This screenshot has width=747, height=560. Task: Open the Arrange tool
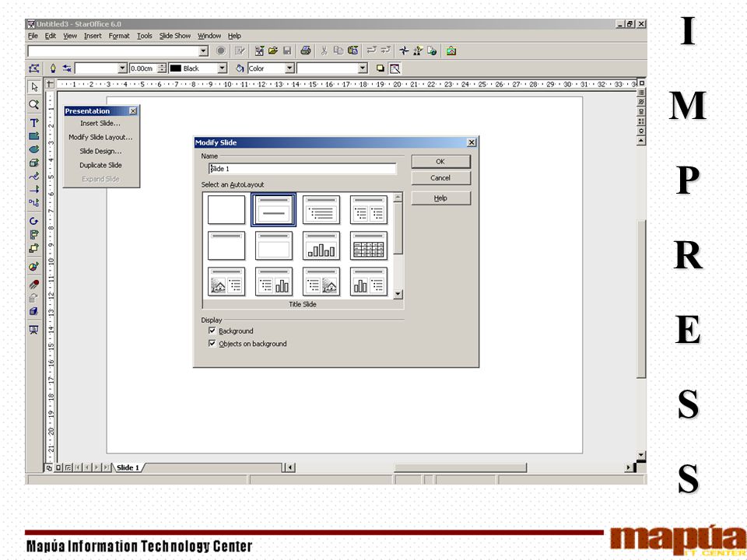pos(33,248)
